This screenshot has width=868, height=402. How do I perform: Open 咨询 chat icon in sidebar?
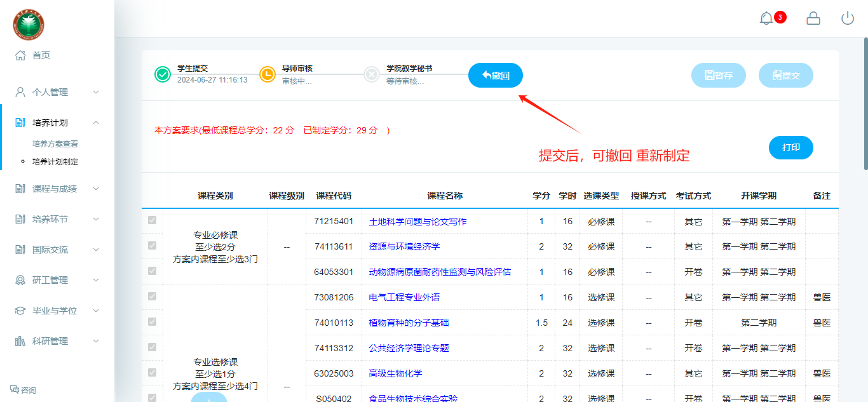pos(15,389)
